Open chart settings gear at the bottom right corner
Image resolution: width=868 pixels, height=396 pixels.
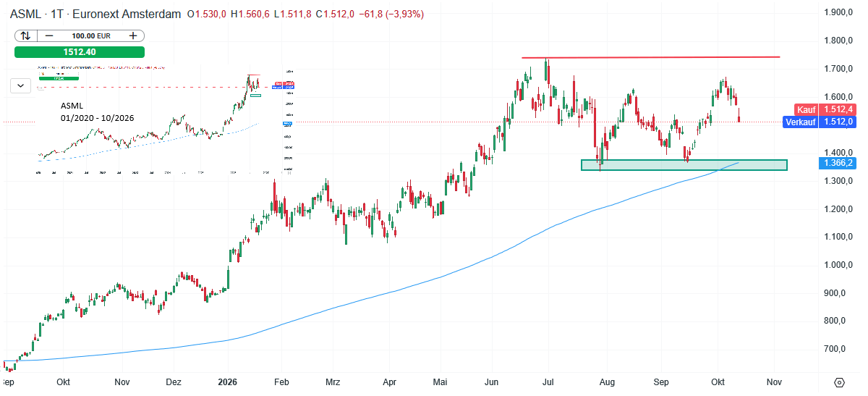[x=840, y=382]
